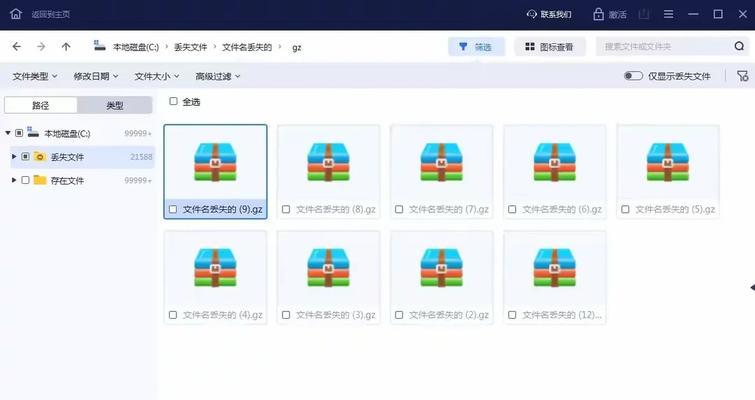
Task: Click the export icon next to activate
Action: [x=644, y=14]
